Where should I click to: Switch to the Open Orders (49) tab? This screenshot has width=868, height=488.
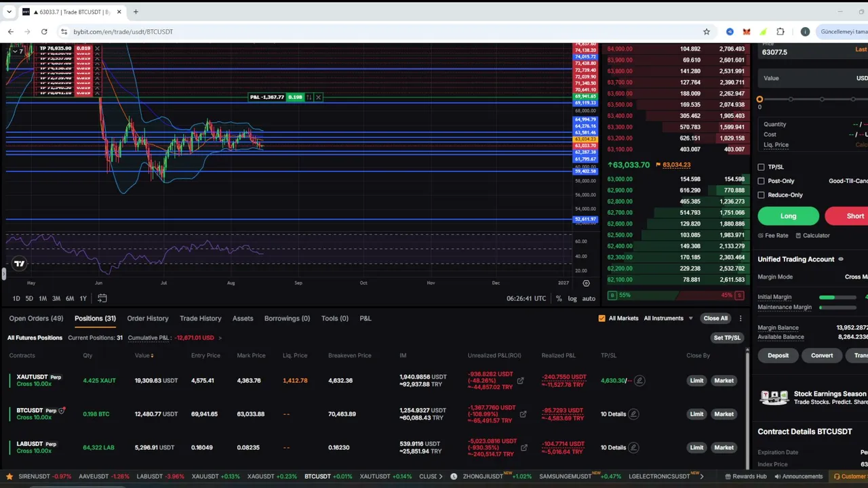36,319
